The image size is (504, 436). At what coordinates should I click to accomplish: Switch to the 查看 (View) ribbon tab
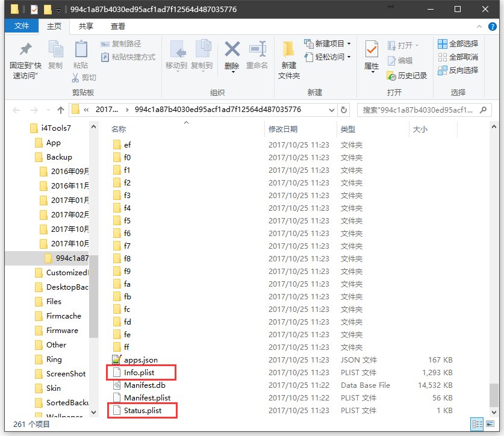point(117,26)
